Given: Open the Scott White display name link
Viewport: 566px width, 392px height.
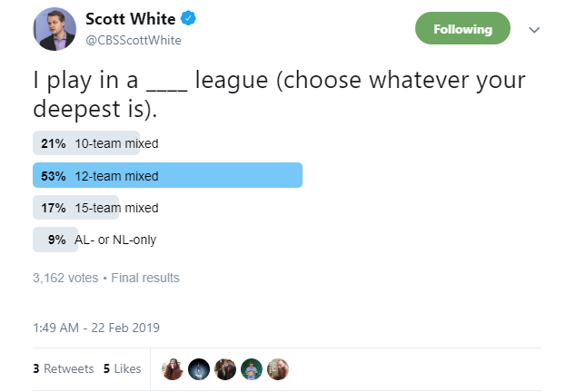Looking at the screenshot, I should [x=130, y=19].
